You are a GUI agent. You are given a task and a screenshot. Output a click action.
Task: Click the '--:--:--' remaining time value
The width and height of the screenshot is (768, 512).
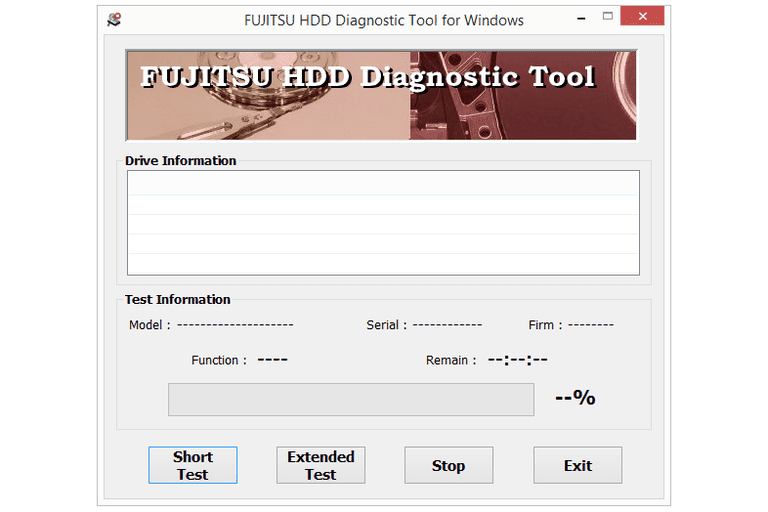click(518, 360)
